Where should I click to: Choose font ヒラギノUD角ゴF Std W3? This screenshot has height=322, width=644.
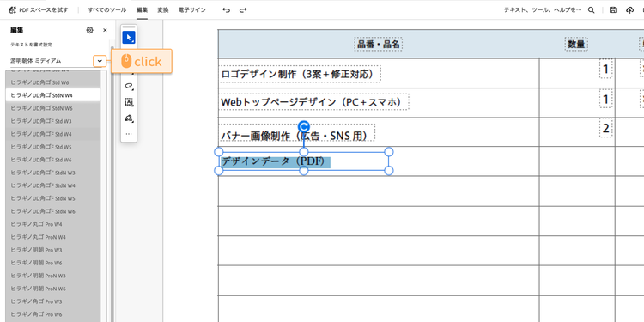(x=53, y=121)
